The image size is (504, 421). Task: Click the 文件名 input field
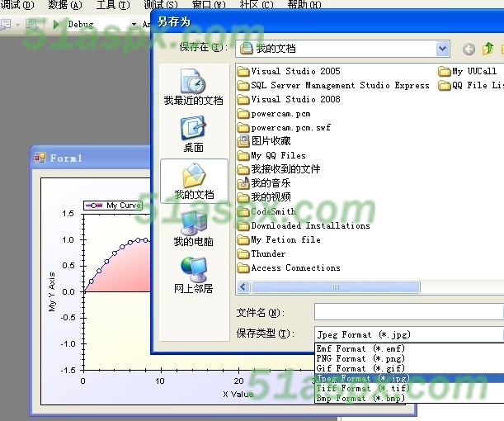coord(409,312)
